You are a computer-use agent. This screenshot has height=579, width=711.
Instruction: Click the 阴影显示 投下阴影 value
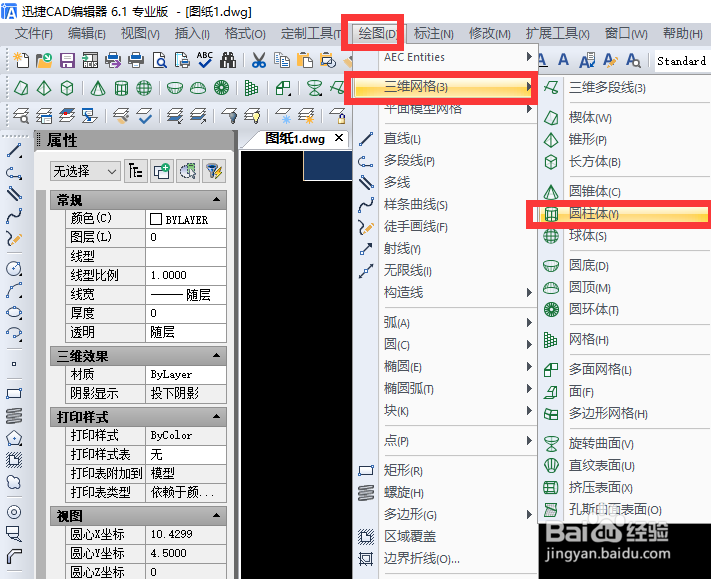tap(186, 393)
